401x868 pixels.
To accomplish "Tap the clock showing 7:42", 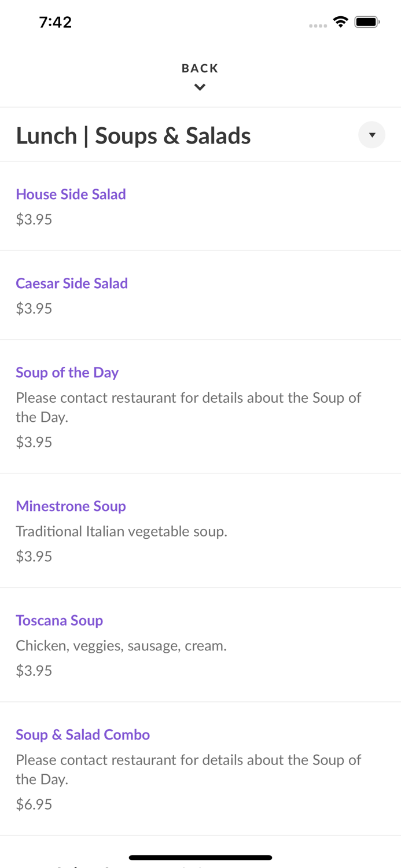I will 56,21.
